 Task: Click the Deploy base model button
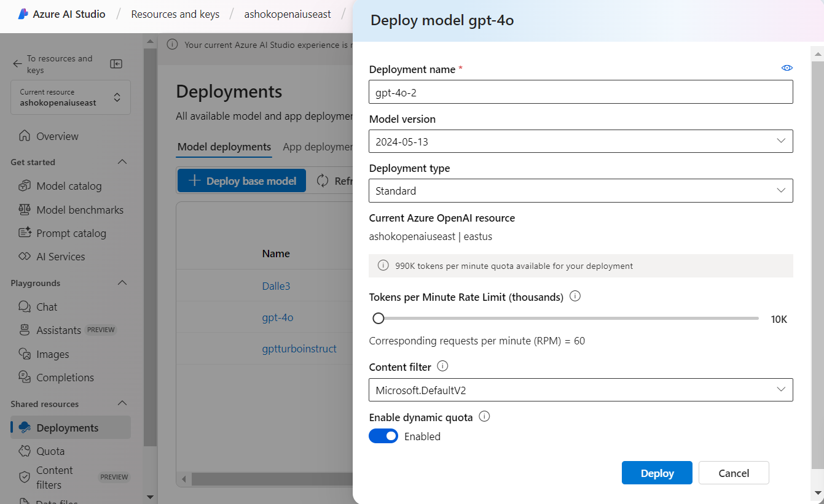(x=241, y=180)
